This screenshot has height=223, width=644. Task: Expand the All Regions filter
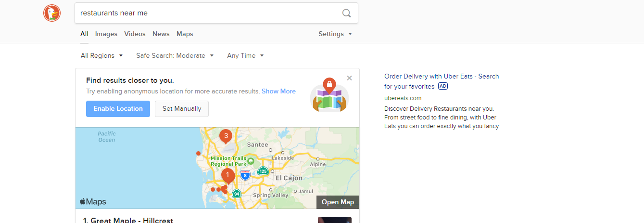pyautogui.click(x=102, y=55)
